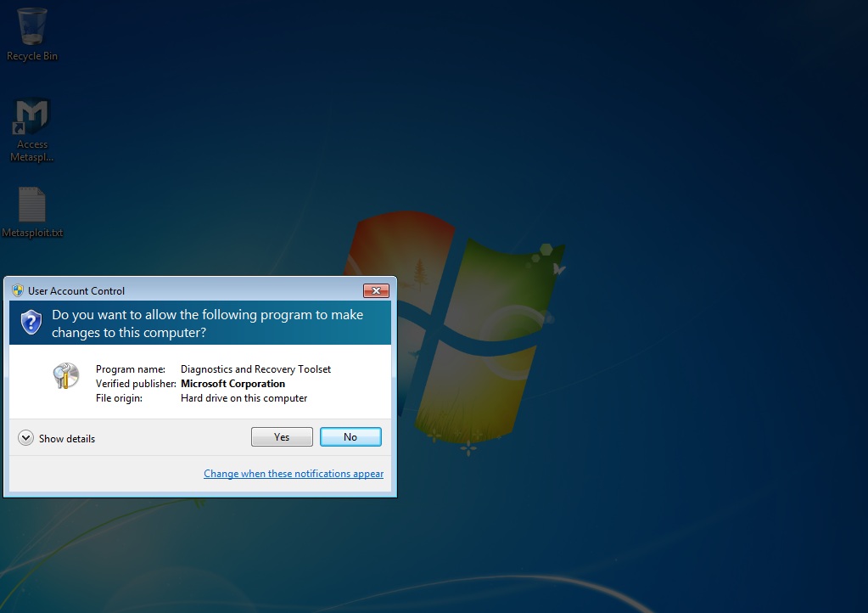Expand Show details chevron

(25, 438)
